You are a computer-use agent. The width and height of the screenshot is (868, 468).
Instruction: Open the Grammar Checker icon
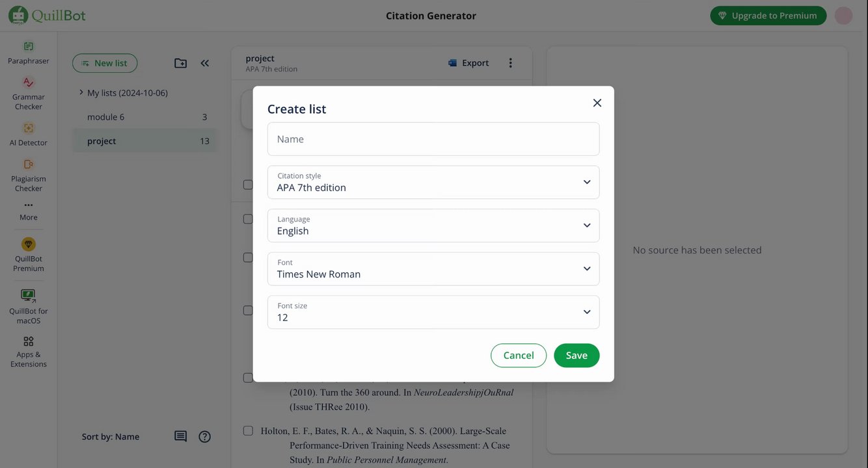coord(29,83)
